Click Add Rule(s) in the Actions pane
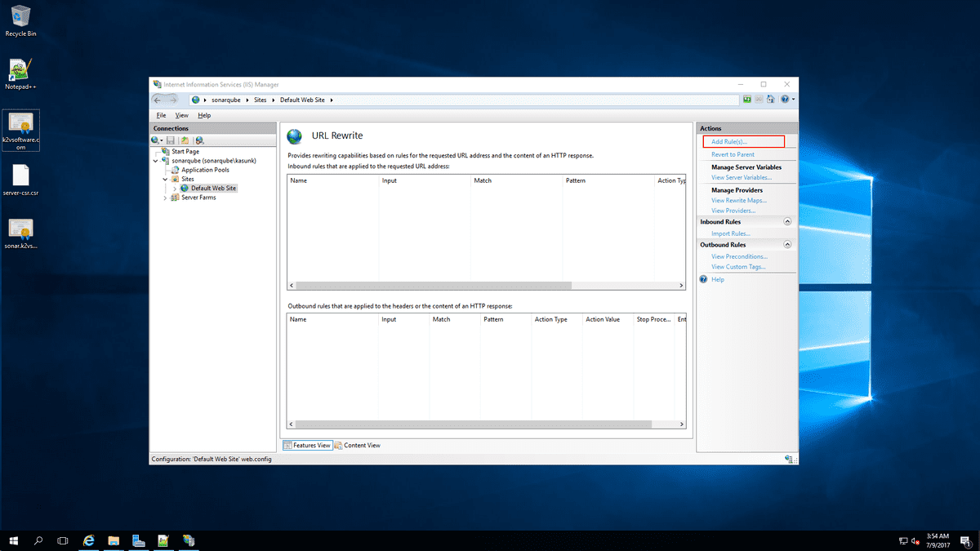The width and height of the screenshot is (980, 551). (731, 141)
